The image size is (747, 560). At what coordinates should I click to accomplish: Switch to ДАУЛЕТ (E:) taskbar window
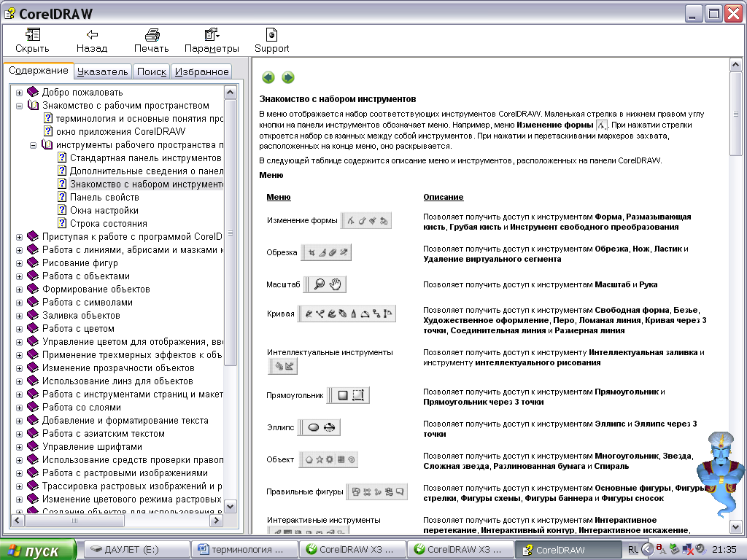point(137,550)
